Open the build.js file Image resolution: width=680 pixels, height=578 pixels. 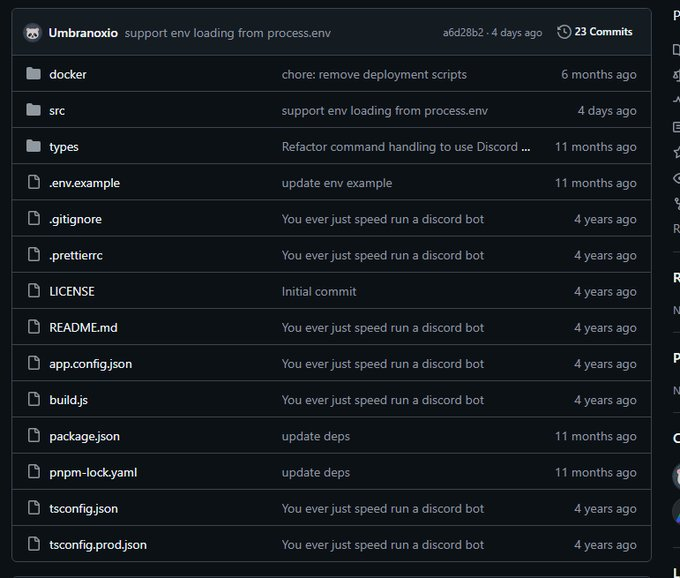69,400
